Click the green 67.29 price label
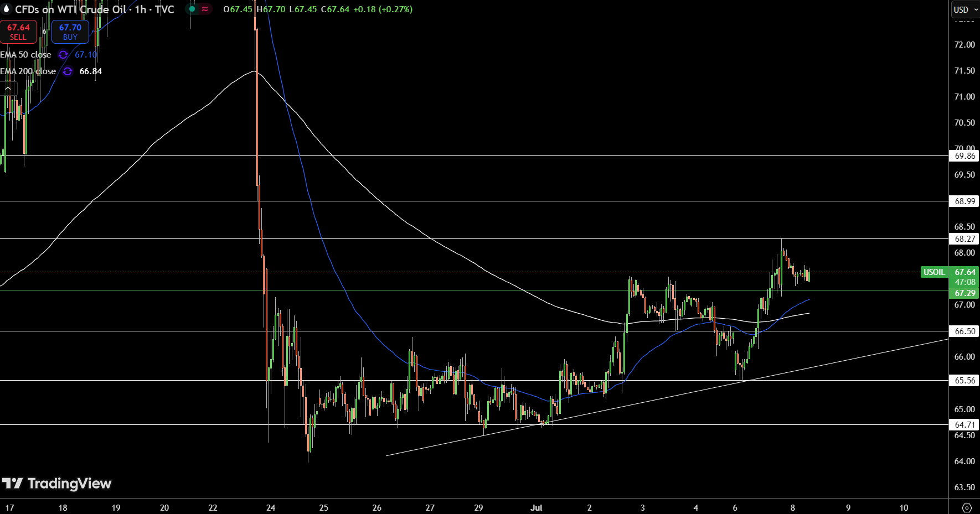 click(964, 293)
